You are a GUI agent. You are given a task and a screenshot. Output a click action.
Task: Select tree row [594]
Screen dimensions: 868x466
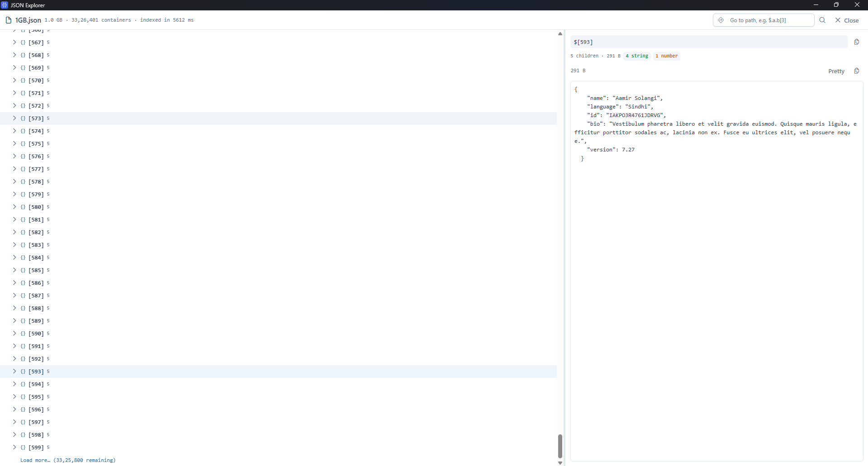pyautogui.click(x=278, y=384)
